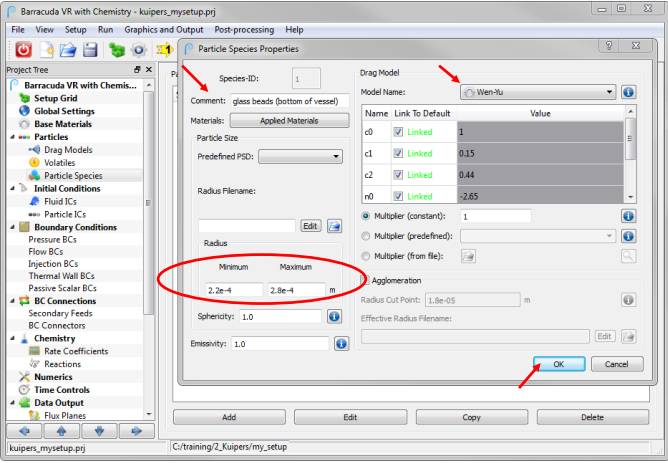Click the red power icon in toolbar

pos(22,48)
